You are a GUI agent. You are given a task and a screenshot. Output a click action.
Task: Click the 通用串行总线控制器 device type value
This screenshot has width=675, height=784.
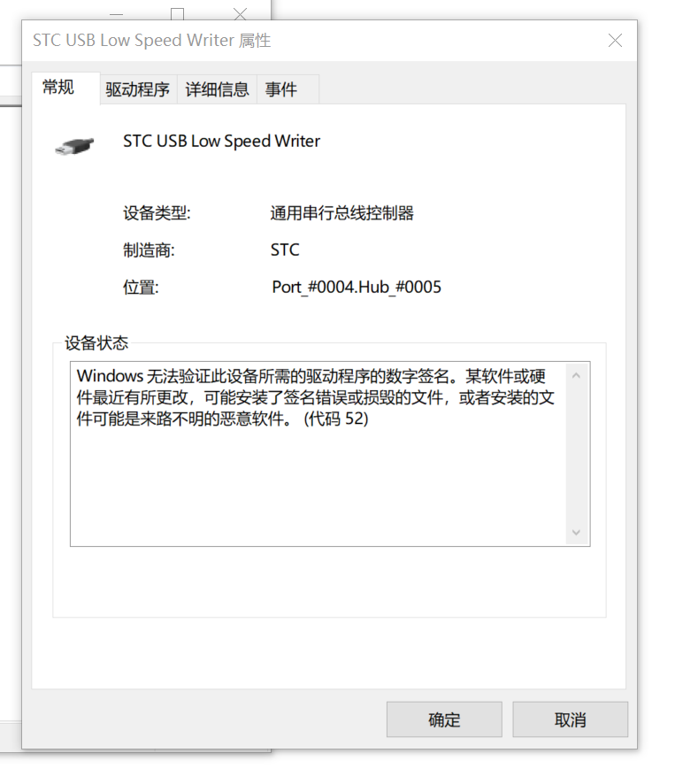coord(342,213)
